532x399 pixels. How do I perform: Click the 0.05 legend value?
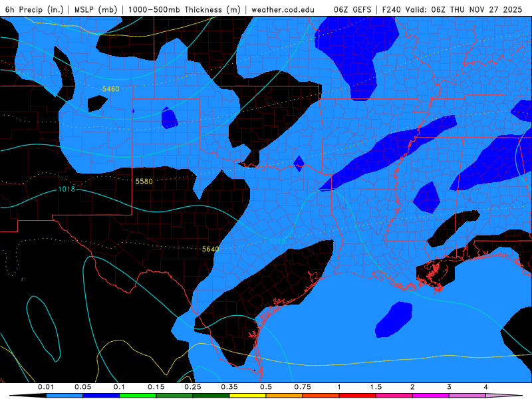coord(82,387)
